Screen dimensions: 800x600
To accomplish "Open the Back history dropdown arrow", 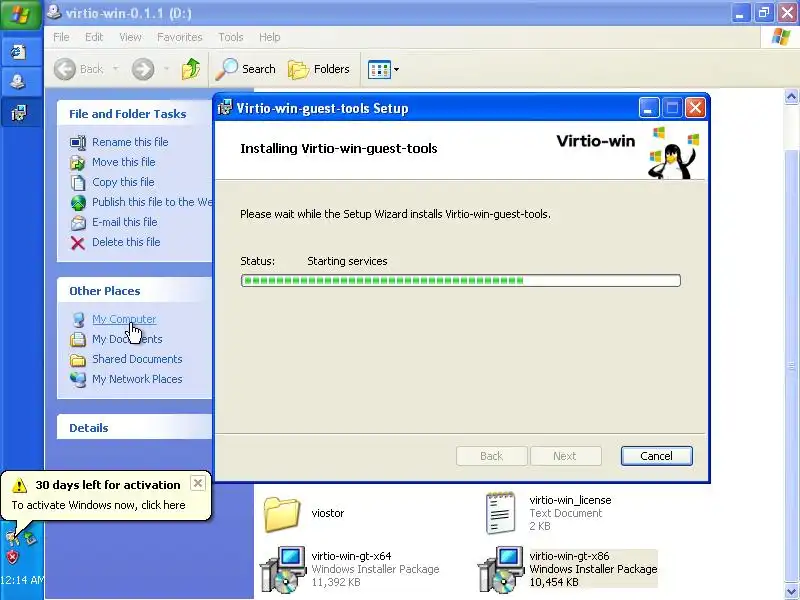I will [116, 68].
